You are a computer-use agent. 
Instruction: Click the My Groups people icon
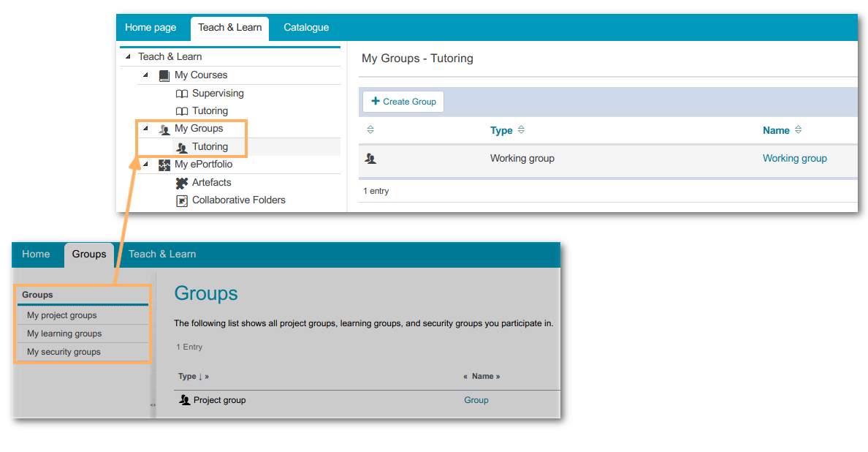coord(164,129)
